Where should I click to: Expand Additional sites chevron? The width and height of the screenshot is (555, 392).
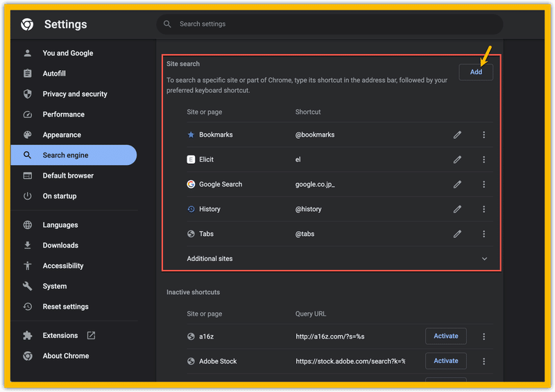pyautogui.click(x=484, y=259)
